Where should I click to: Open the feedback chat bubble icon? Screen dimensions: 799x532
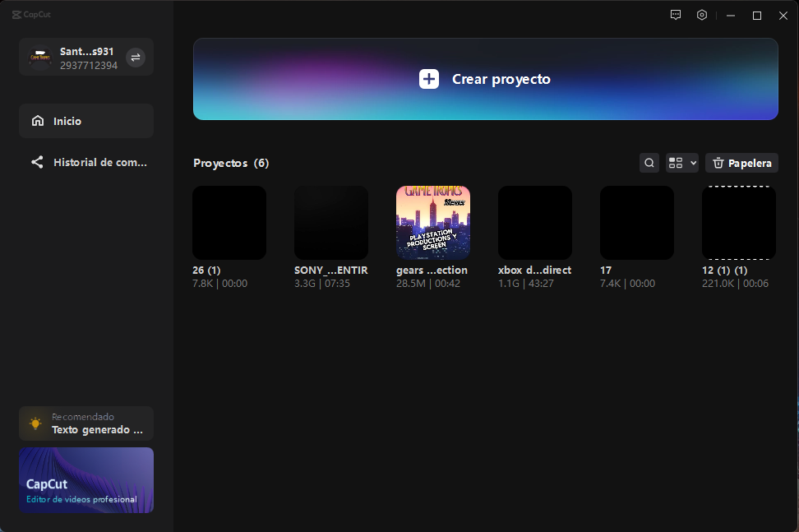676,15
